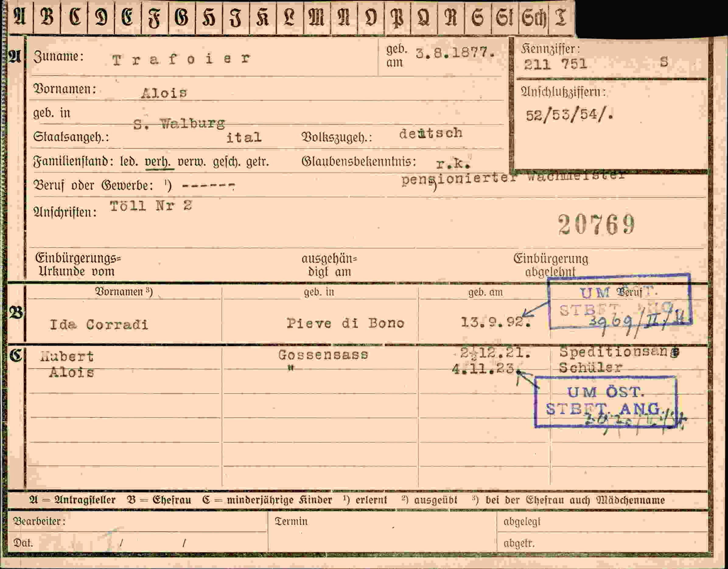
Task: Click the legend text A = Antragsteller
Action: [x=72, y=500]
